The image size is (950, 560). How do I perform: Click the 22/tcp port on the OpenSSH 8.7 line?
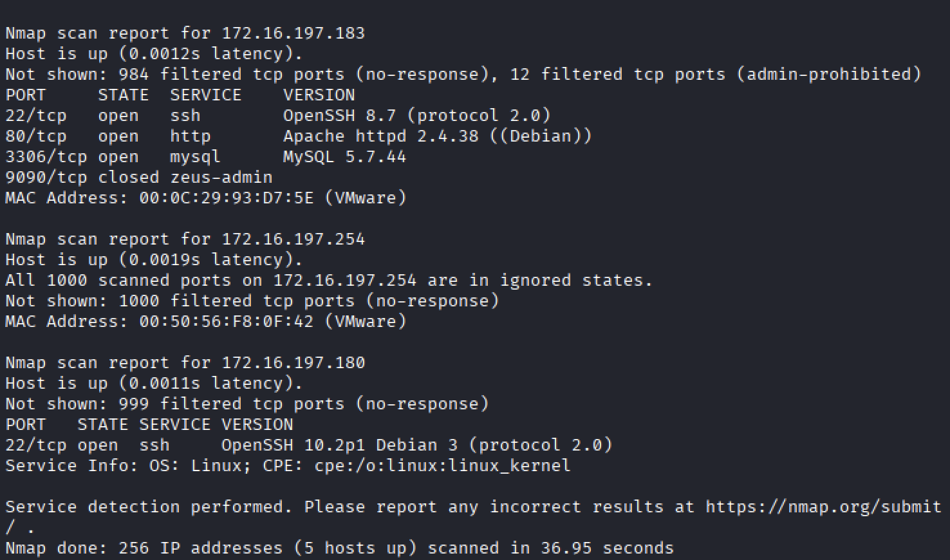pos(35,116)
